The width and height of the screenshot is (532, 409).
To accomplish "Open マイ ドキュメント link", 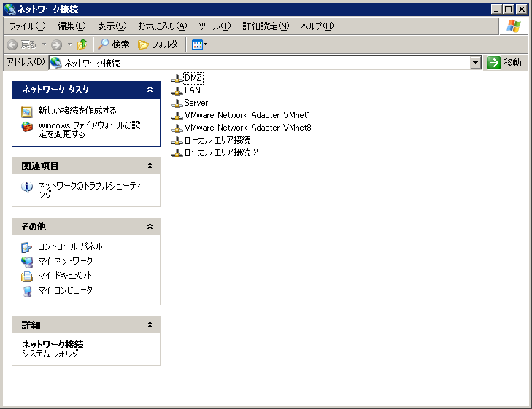I will pyautogui.click(x=65, y=276).
